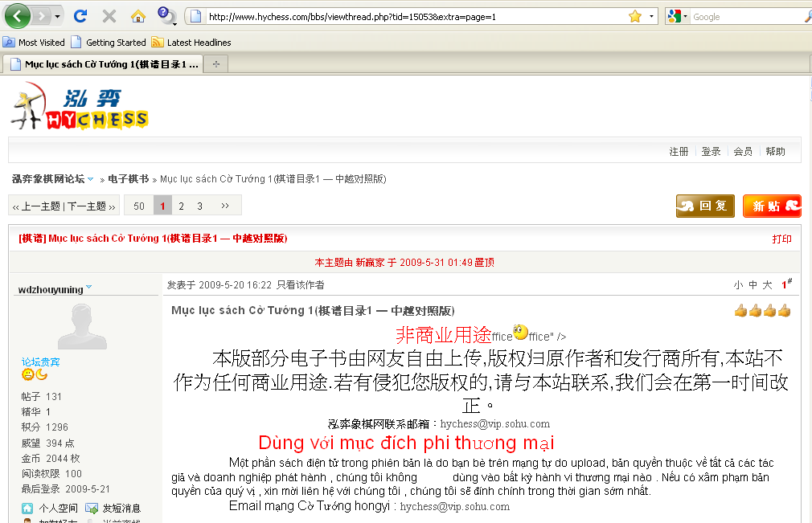Click the vertical page scrollbar
Viewport: 812px width, 523px height.
tap(810, 299)
